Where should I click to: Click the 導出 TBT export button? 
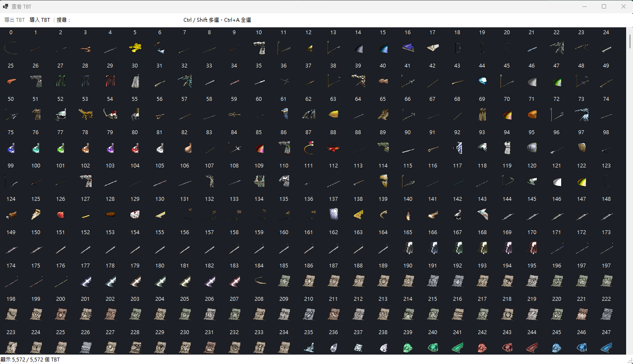pyautogui.click(x=15, y=20)
